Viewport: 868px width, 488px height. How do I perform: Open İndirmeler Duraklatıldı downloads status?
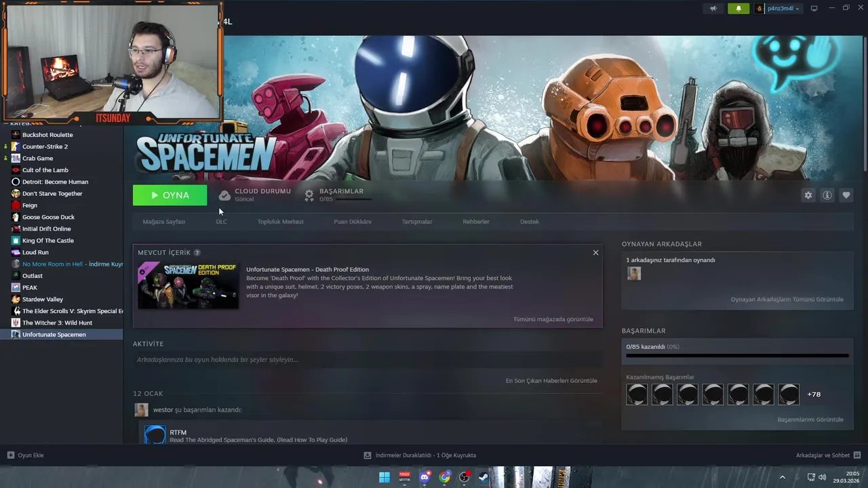[420, 455]
